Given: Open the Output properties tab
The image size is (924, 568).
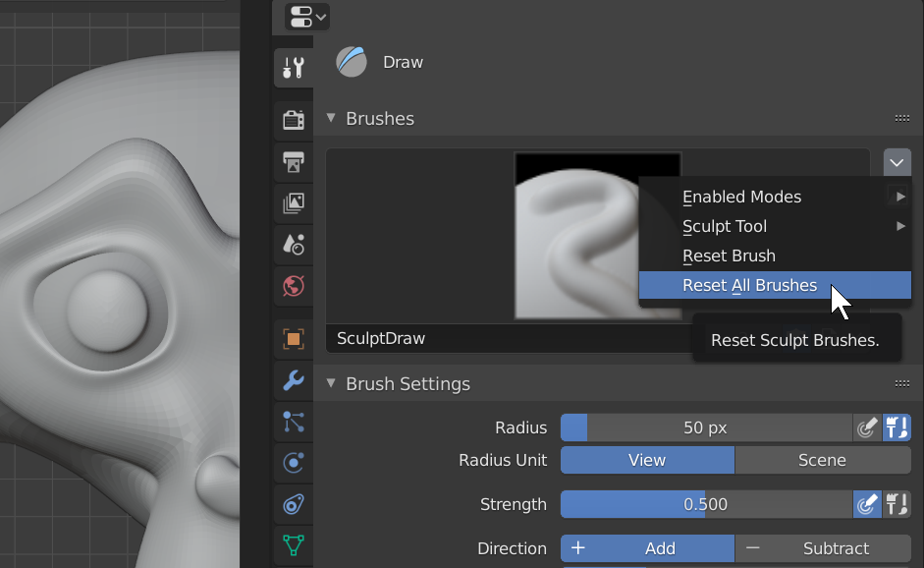Looking at the screenshot, I should click(x=293, y=161).
